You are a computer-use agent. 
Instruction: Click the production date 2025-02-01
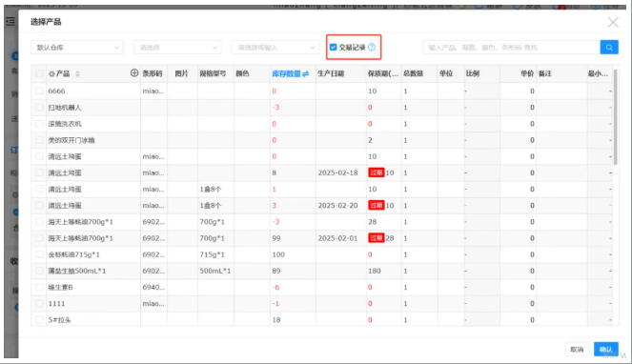[x=337, y=238]
